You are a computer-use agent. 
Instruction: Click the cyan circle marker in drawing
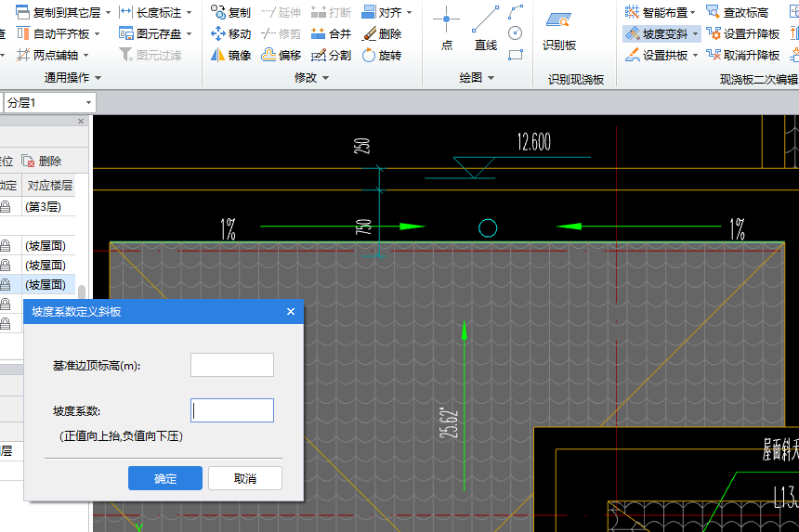(x=488, y=228)
